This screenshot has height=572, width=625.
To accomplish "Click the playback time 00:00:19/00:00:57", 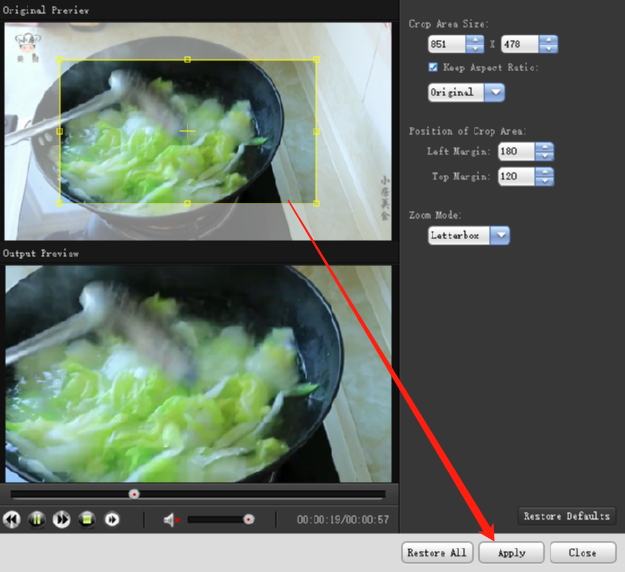I will point(343,519).
